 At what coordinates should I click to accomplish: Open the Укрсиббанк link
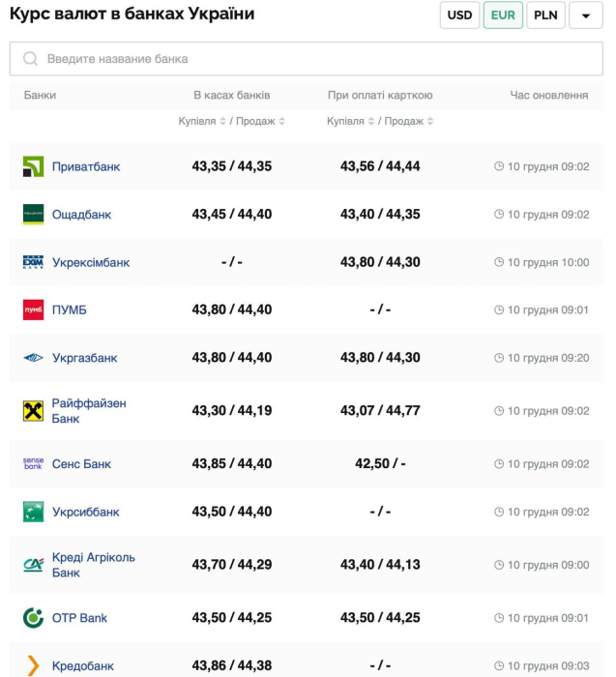click(x=85, y=512)
